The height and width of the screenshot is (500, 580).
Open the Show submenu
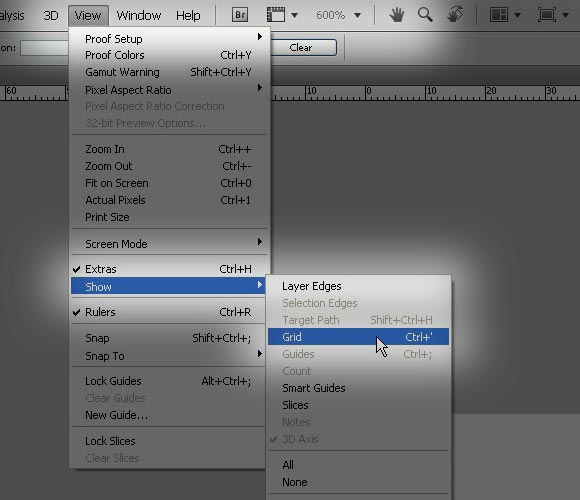coord(168,287)
